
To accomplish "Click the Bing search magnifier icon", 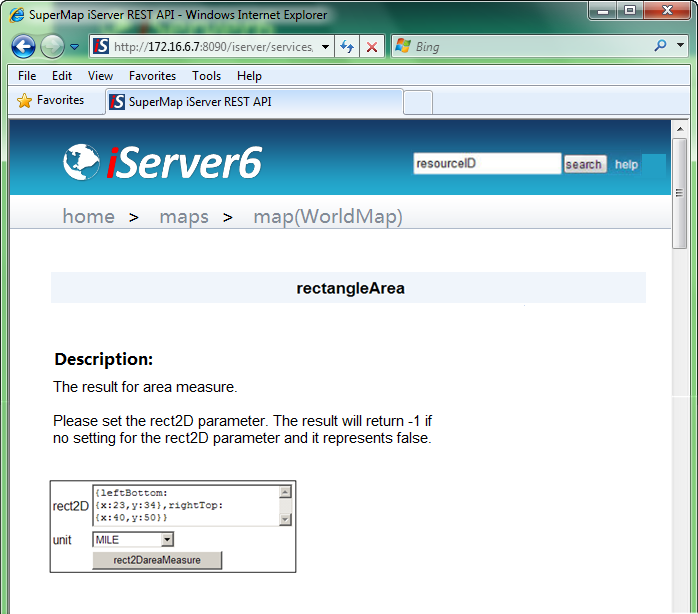I will [660, 46].
